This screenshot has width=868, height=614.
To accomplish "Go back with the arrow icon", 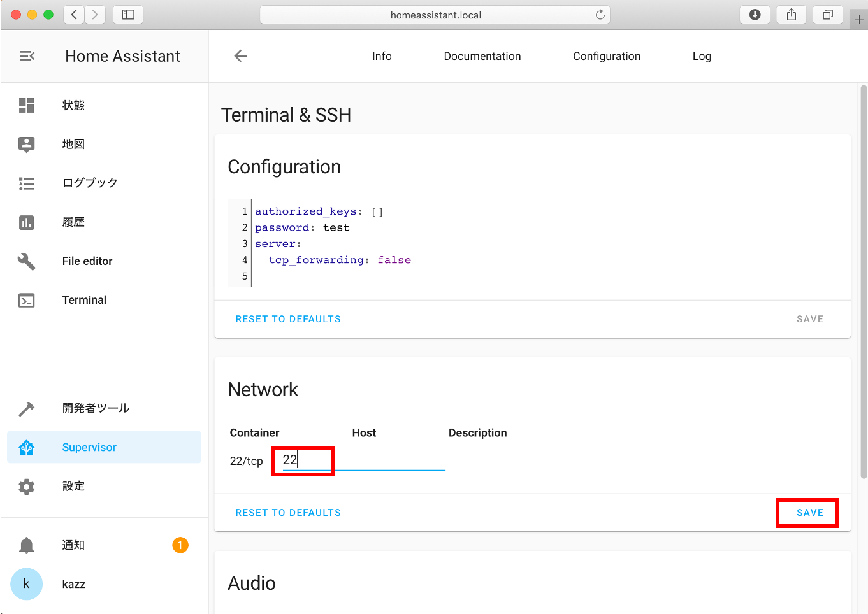I will click(240, 56).
